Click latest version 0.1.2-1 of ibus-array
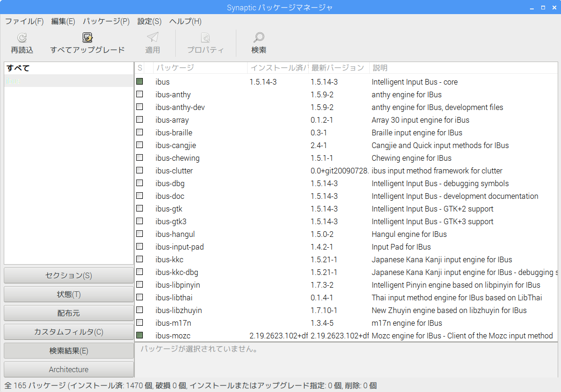The height and width of the screenshot is (392, 561). 321,120
